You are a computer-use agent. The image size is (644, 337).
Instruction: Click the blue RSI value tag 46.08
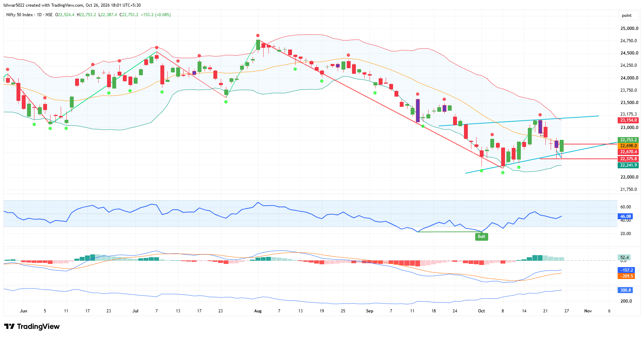tap(625, 216)
